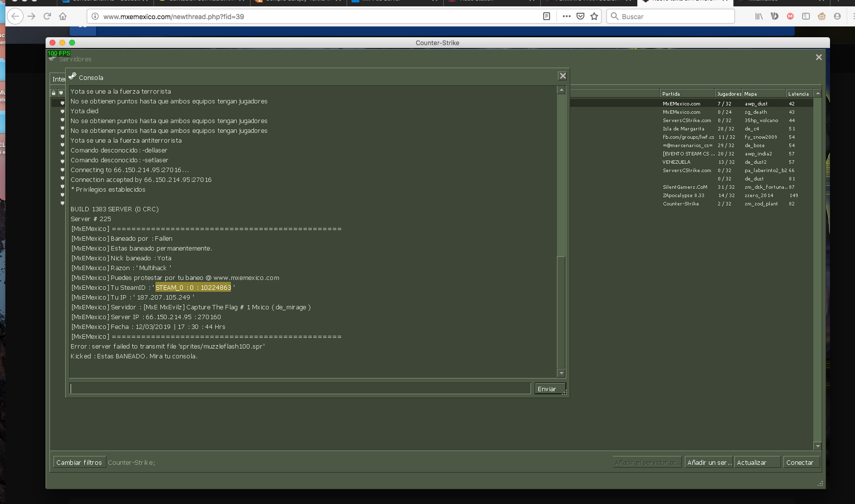Open the Internet tab in Servidores
Screen dimensions: 855x504
click(x=58, y=79)
